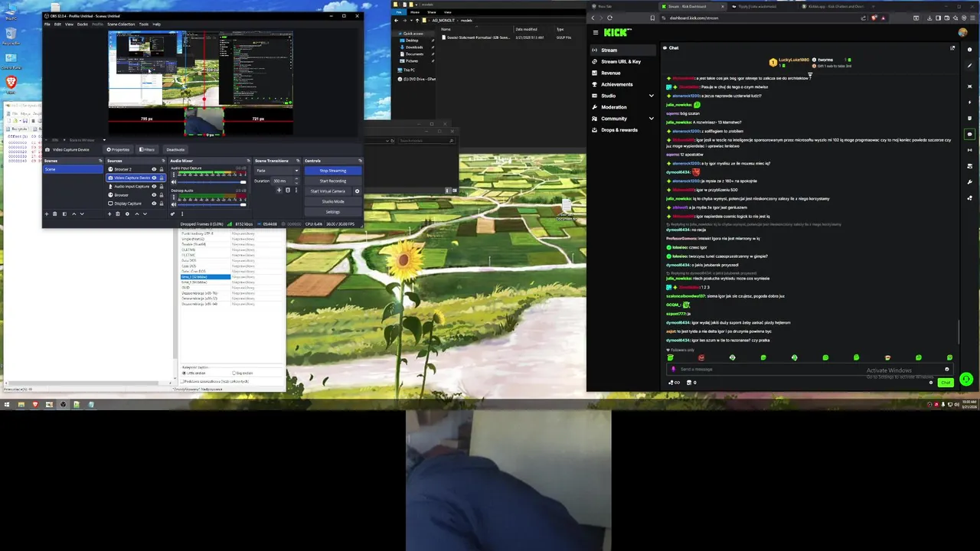Add a scene transition with plus icon

click(x=279, y=190)
